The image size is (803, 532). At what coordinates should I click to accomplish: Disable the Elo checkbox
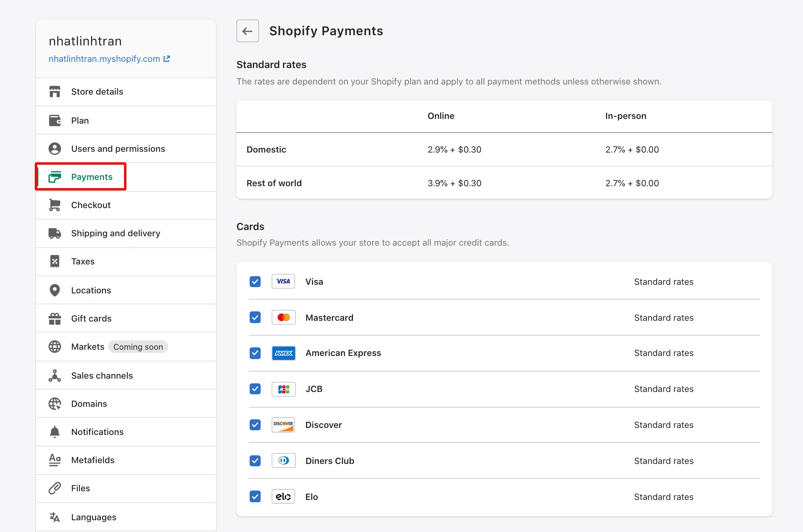[255, 497]
